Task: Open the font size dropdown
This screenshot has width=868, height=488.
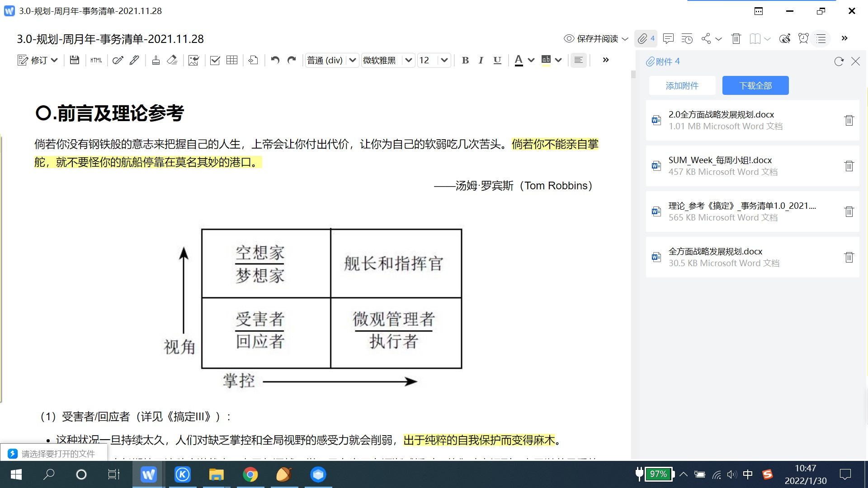Action: (x=444, y=60)
